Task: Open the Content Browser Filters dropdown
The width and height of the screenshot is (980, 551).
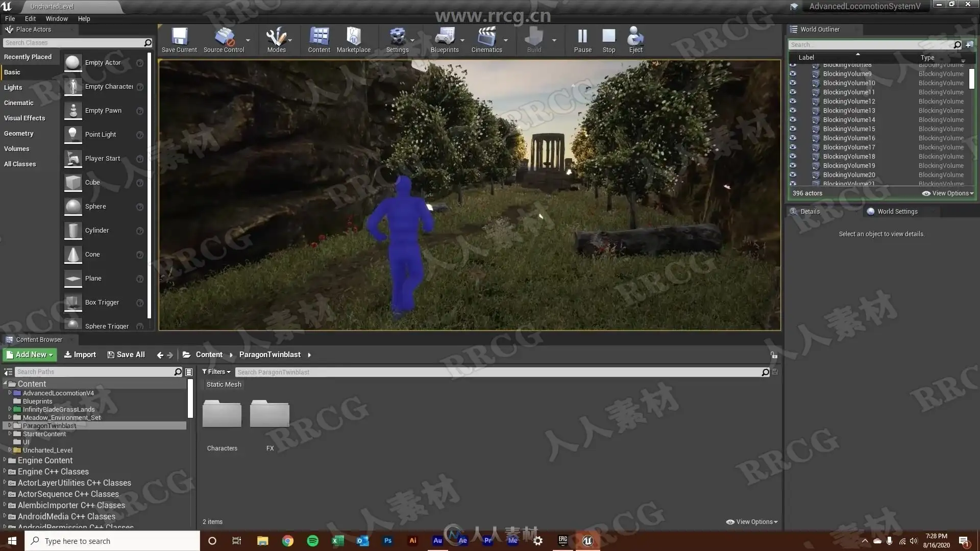Action: point(216,372)
